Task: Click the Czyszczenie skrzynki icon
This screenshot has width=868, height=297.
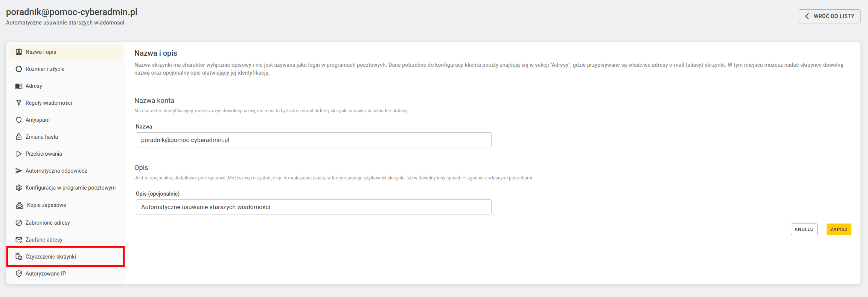Action: 19,257
